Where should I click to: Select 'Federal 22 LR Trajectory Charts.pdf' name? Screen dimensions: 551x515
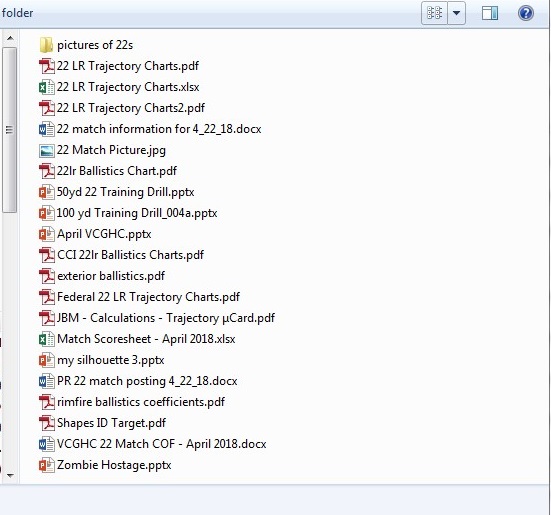tap(148, 297)
